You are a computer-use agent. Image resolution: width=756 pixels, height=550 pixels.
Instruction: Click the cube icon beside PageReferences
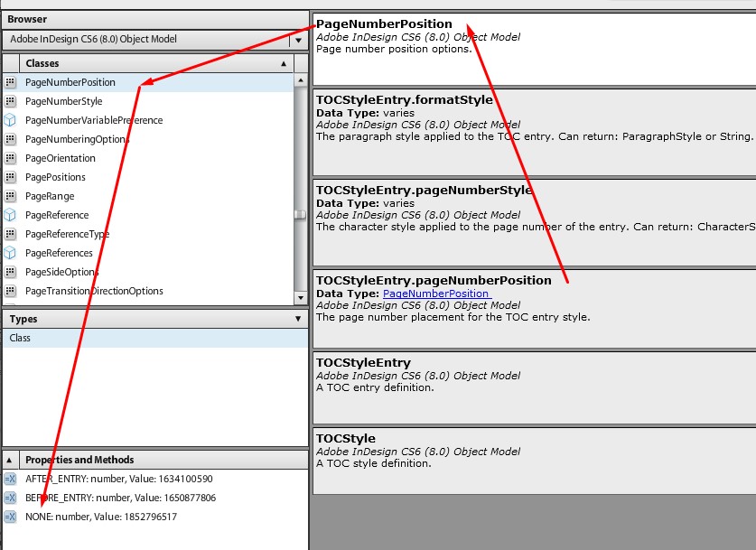10,253
